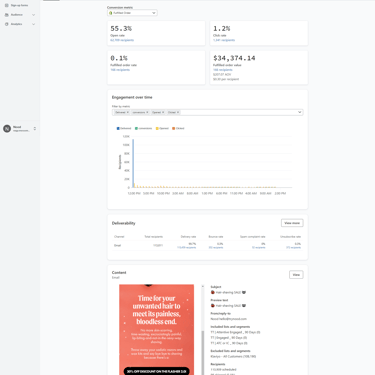Expand the Audience menu chevron
The image size is (375, 375).
point(33,15)
